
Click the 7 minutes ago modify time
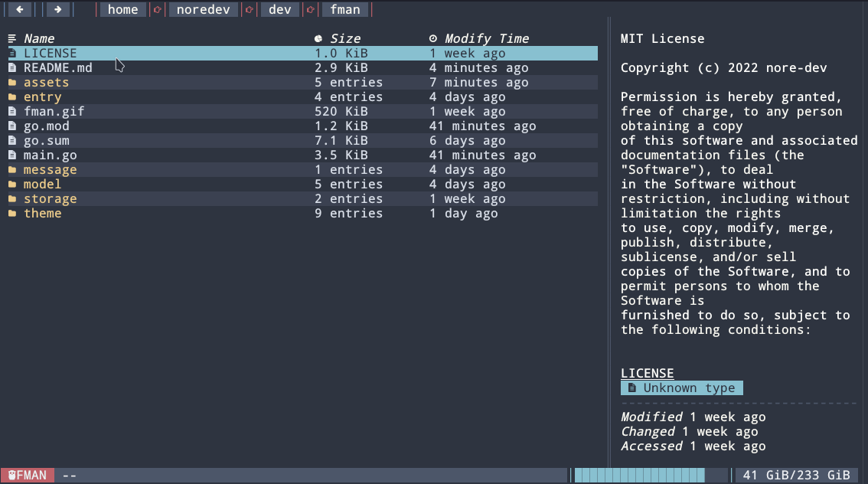[479, 83]
